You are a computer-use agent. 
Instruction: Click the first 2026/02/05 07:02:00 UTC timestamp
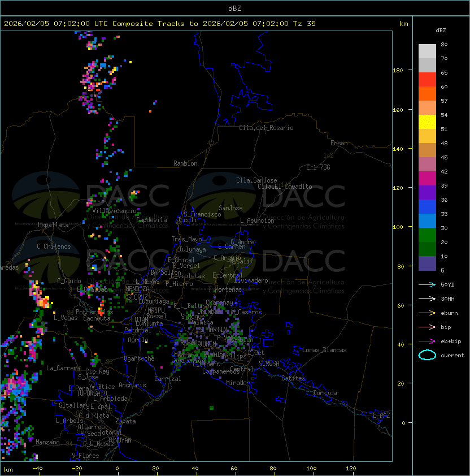(55, 24)
